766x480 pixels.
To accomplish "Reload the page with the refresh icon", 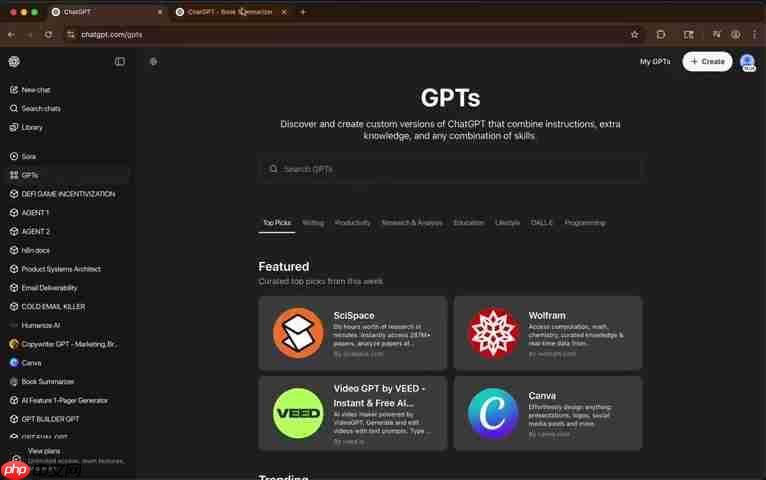I will click(48, 35).
